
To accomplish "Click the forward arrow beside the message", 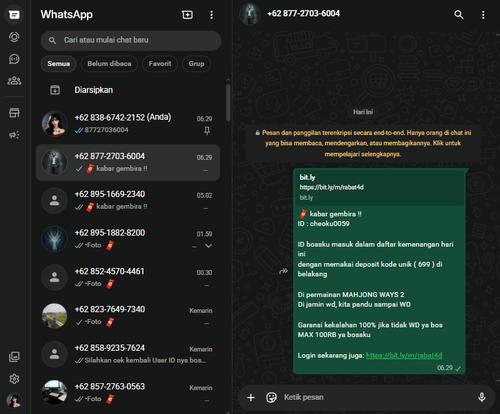I will point(283,271).
